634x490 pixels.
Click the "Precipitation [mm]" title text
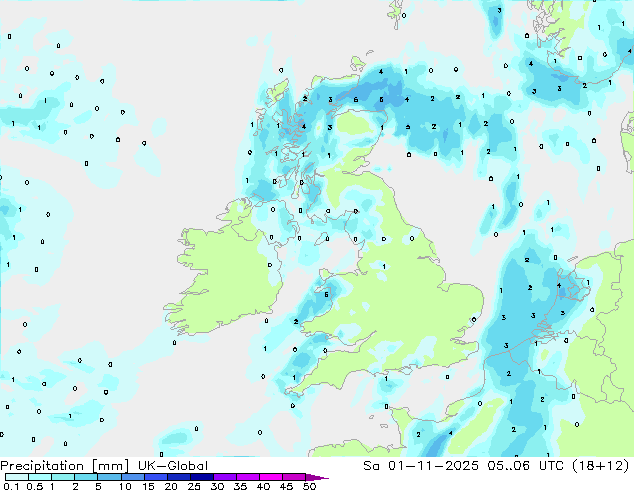[65, 466]
